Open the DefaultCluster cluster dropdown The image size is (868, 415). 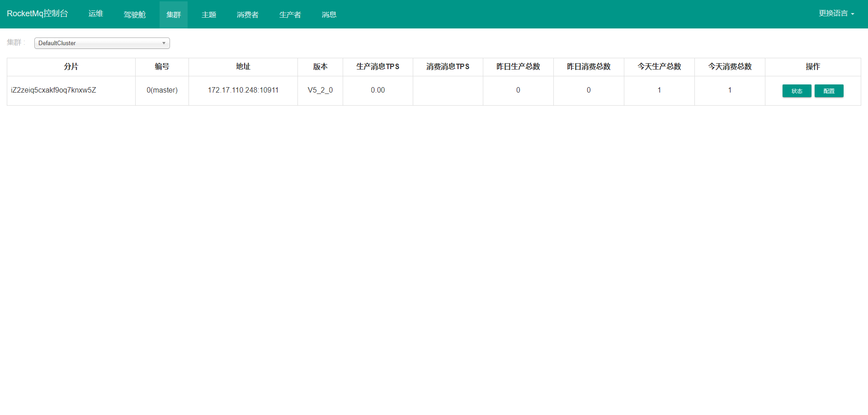click(102, 43)
